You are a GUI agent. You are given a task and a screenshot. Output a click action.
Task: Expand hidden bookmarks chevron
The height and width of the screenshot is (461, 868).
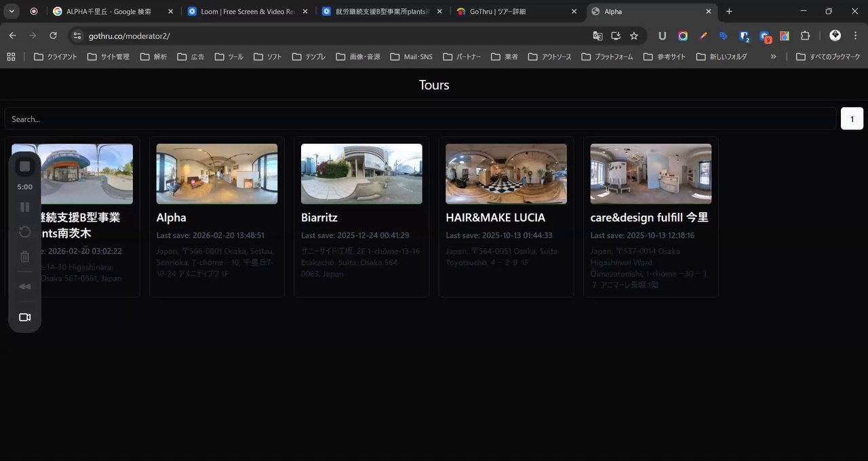coord(773,57)
